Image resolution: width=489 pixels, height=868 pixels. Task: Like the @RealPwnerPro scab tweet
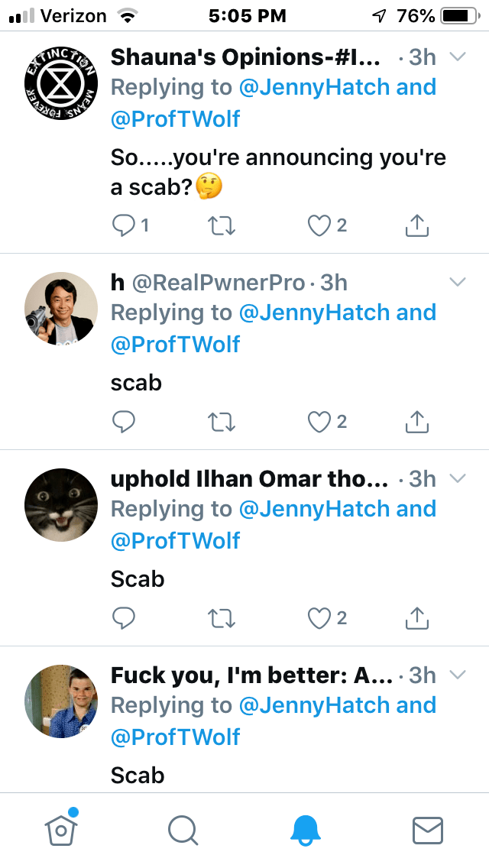[x=319, y=421]
